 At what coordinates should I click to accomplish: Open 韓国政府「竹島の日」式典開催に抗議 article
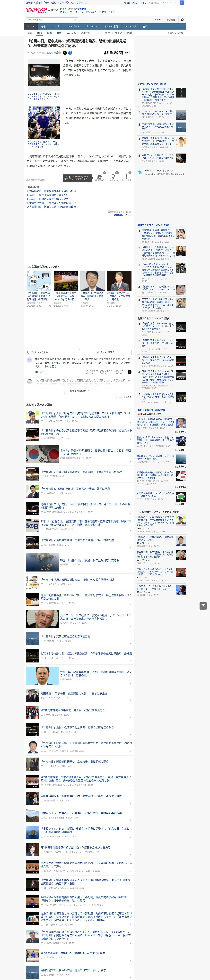(x=75, y=693)
